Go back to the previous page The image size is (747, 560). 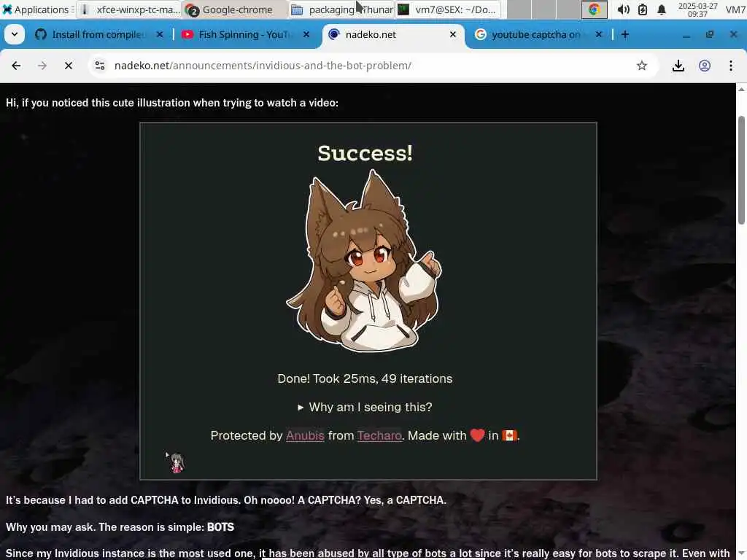click(16, 66)
